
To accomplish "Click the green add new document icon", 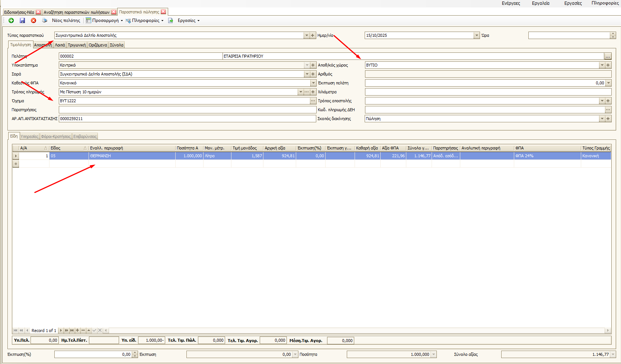I will pos(11,20).
